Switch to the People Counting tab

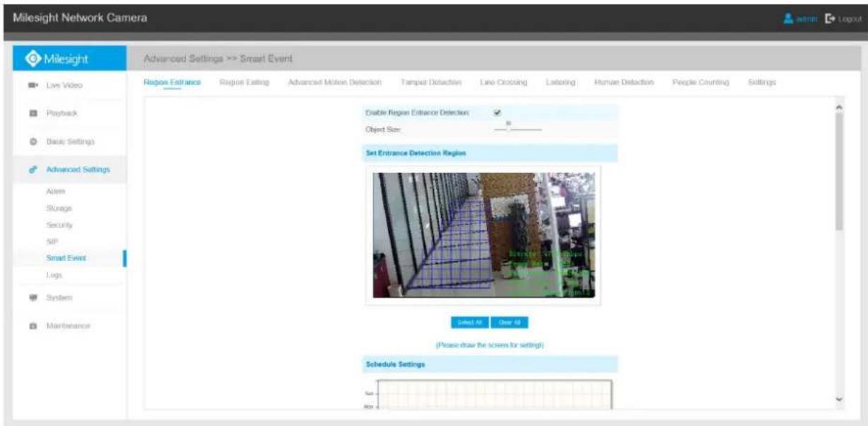pyautogui.click(x=700, y=83)
